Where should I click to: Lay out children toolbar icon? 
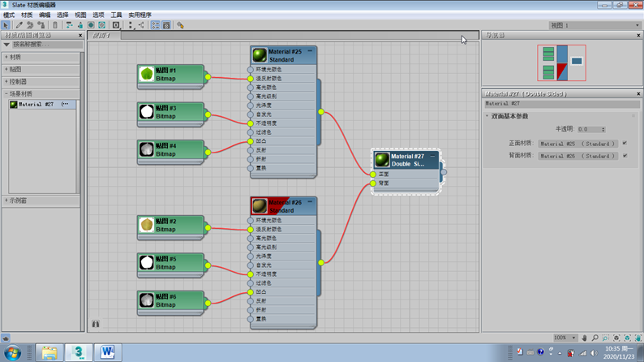tap(141, 25)
